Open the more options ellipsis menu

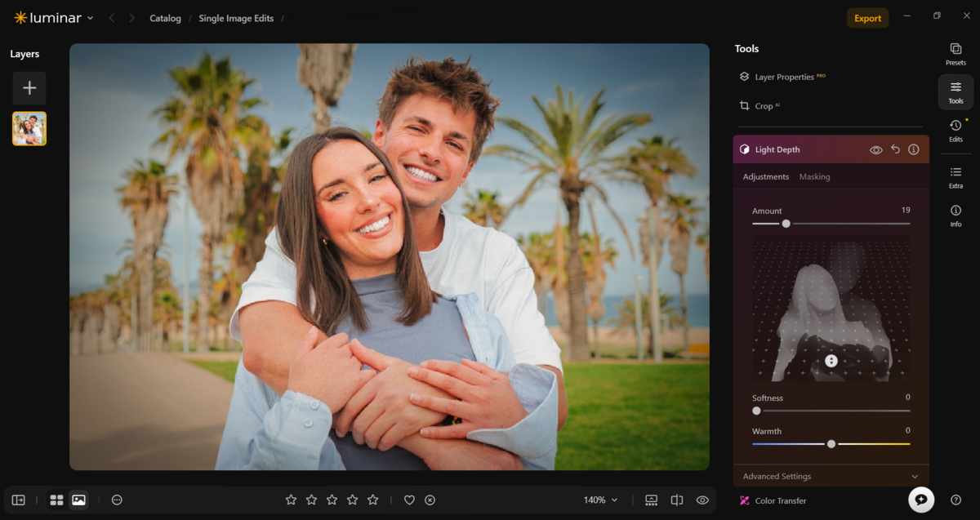coord(117,500)
